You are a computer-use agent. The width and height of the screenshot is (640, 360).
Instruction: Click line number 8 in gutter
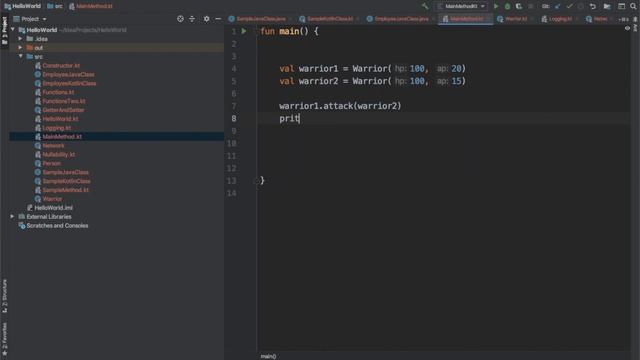point(234,118)
